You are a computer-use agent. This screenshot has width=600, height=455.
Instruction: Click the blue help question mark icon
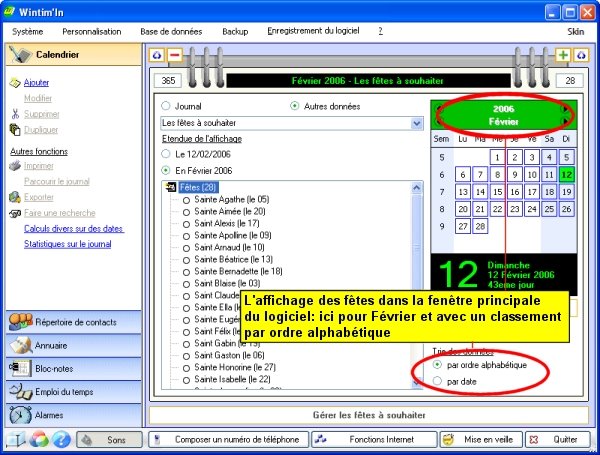[62, 439]
